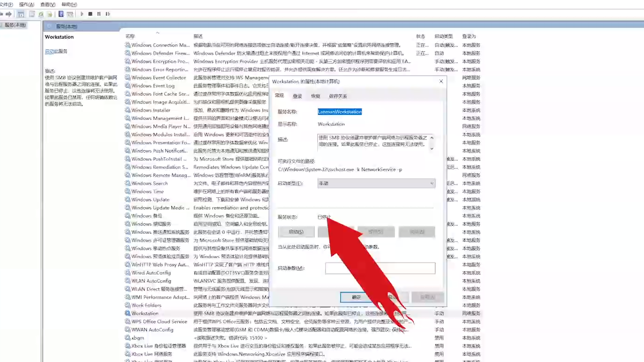Screen dimensions: 644x362
Task: Click the gear icon of WMI Performance Adapter
Action: click(x=127, y=297)
